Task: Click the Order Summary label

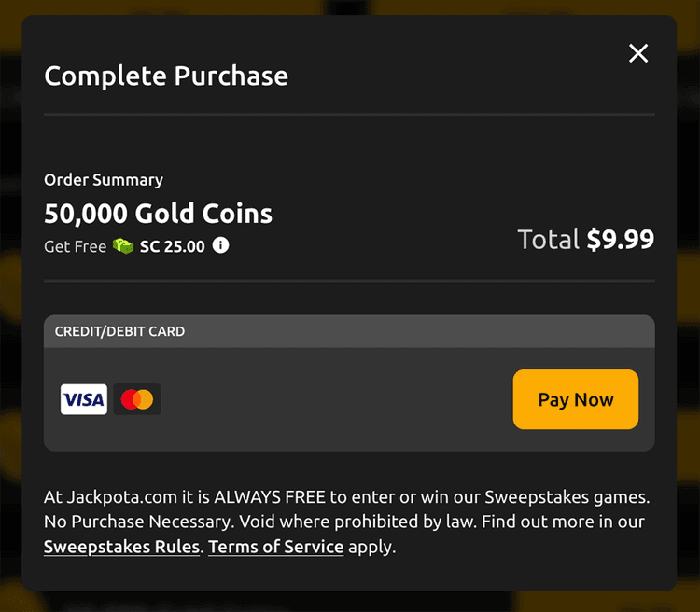Action: click(104, 180)
